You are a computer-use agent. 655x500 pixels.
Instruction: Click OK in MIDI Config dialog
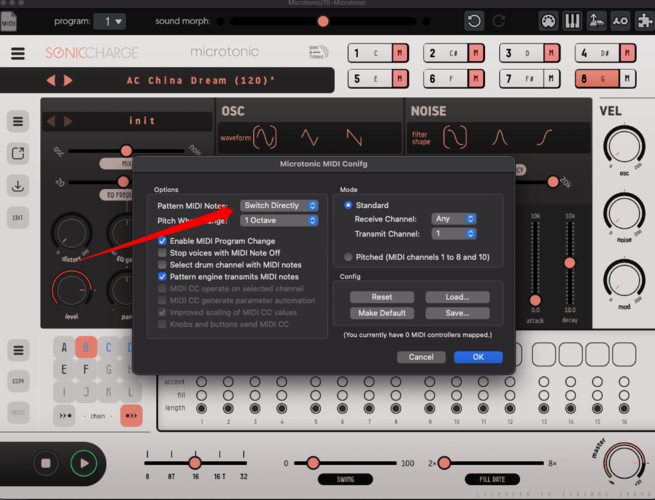478,357
